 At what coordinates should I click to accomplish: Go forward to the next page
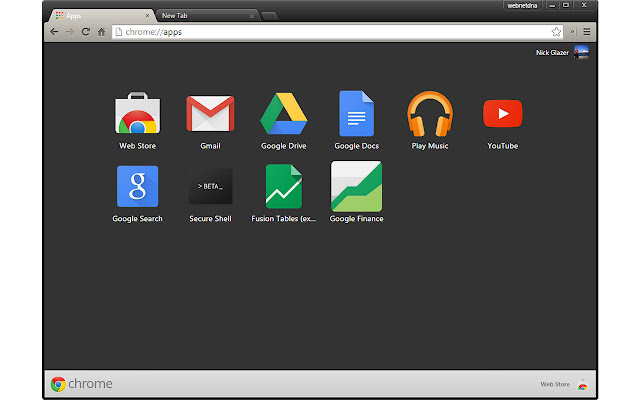pos(70,32)
